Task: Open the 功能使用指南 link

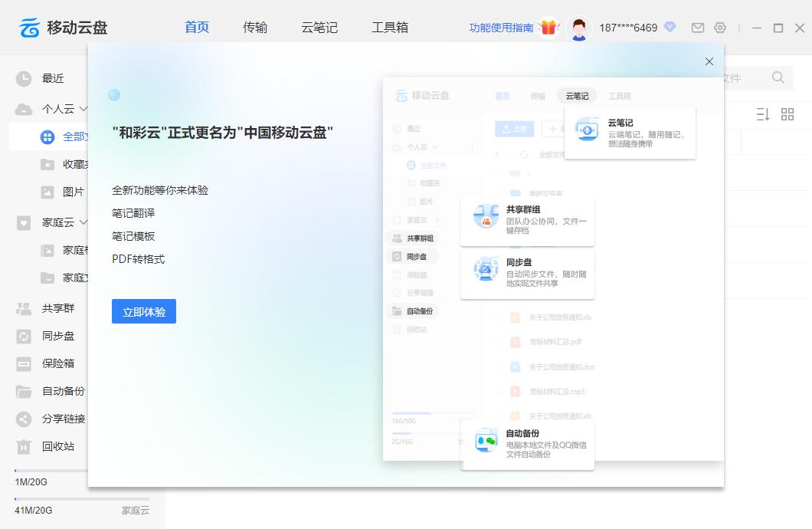Action: pyautogui.click(x=501, y=26)
